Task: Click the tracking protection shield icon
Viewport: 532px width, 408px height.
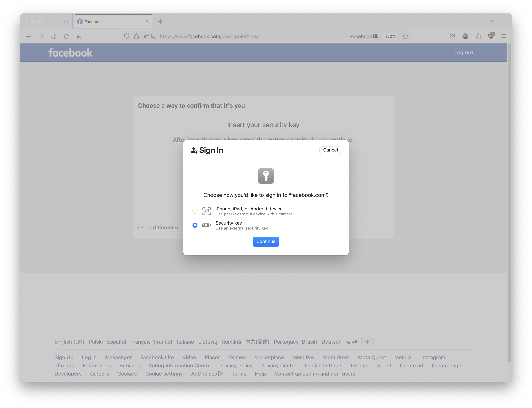Action: 126,36
